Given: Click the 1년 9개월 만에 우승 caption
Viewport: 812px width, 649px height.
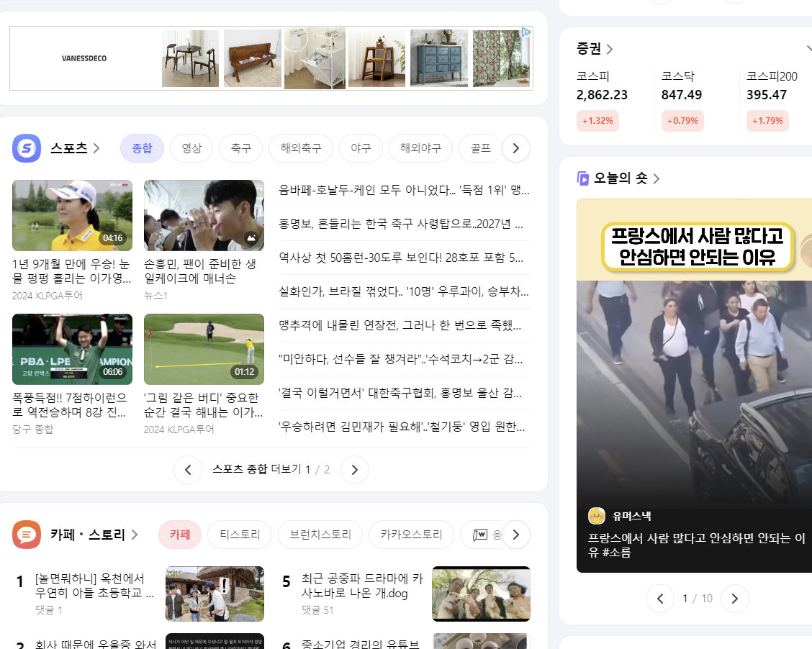Looking at the screenshot, I should pos(71,271).
